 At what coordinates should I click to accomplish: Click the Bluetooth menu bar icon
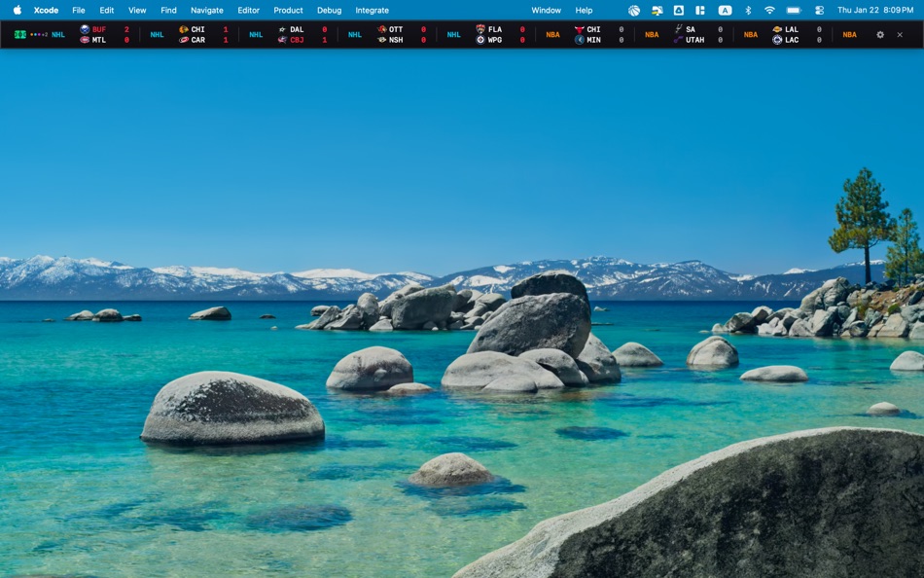click(x=749, y=10)
